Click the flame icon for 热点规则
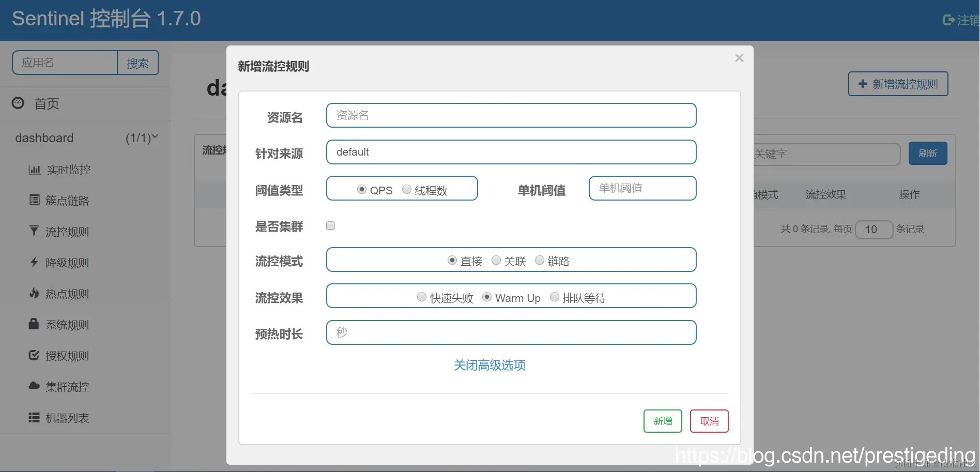The width and height of the screenshot is (980, 472). coord(33,294)
